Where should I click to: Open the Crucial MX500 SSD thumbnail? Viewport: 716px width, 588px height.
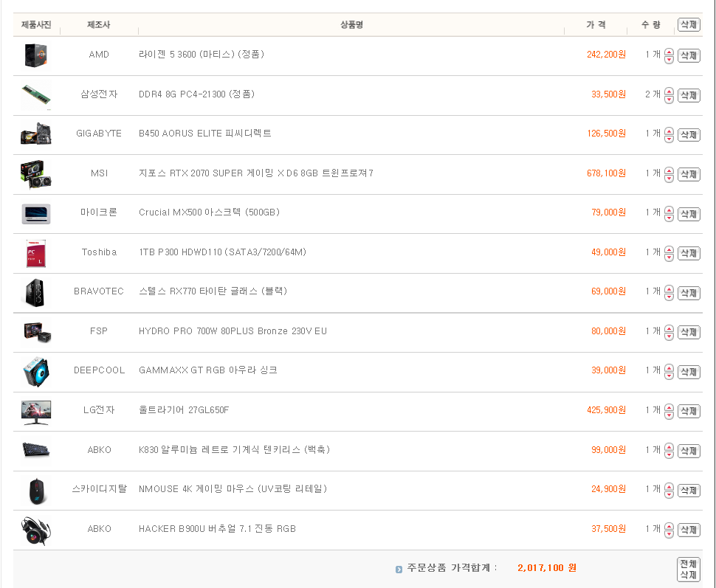[36, 214]
